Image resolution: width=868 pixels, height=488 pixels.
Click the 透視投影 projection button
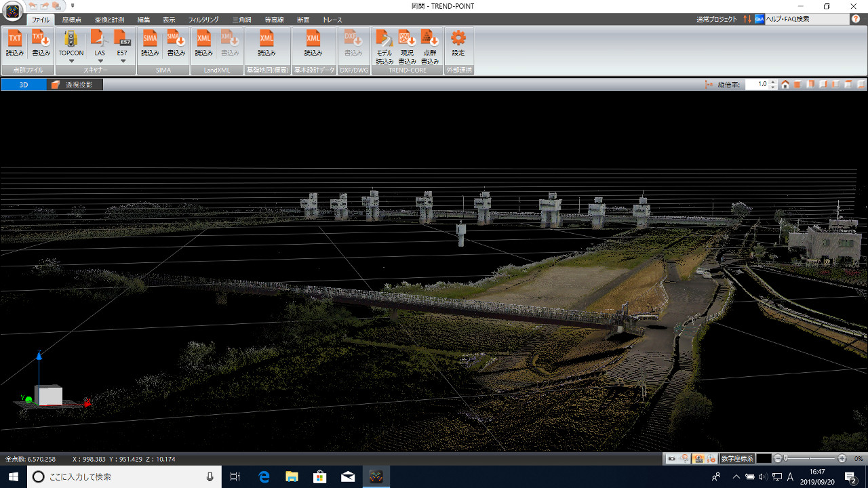[x=75, y=85]
